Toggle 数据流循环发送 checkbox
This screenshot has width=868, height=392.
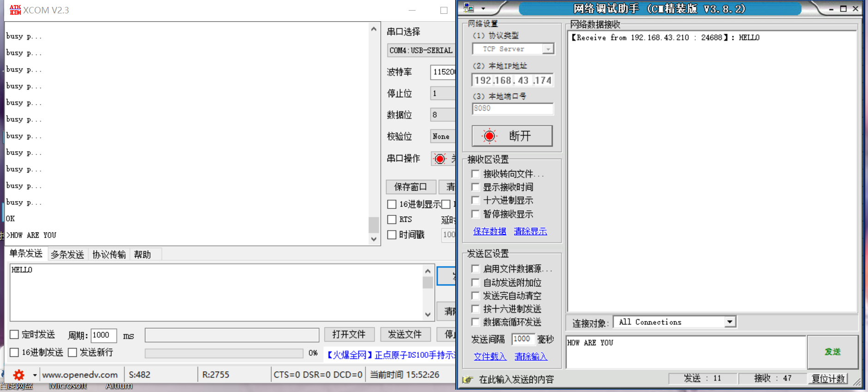pos(475,322)
